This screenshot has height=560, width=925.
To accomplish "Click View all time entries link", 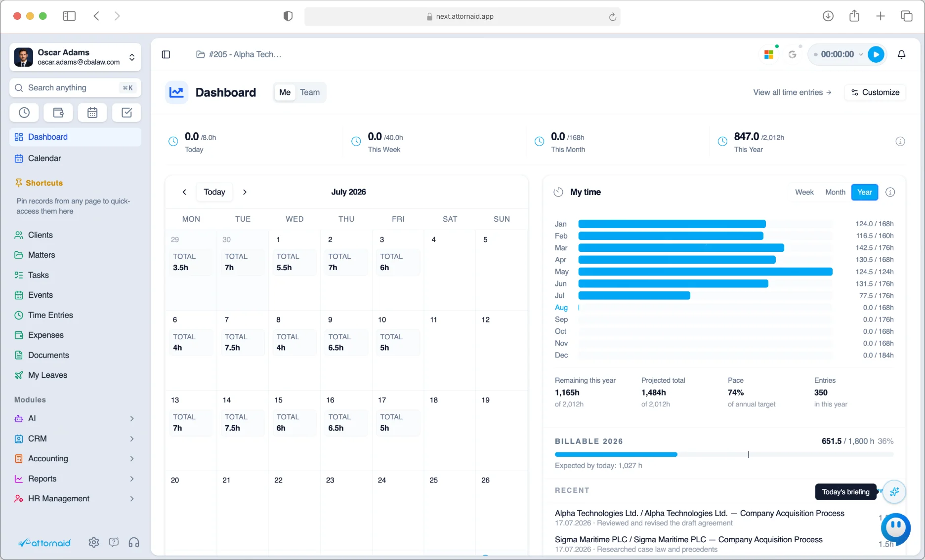I will coord(792,92).
